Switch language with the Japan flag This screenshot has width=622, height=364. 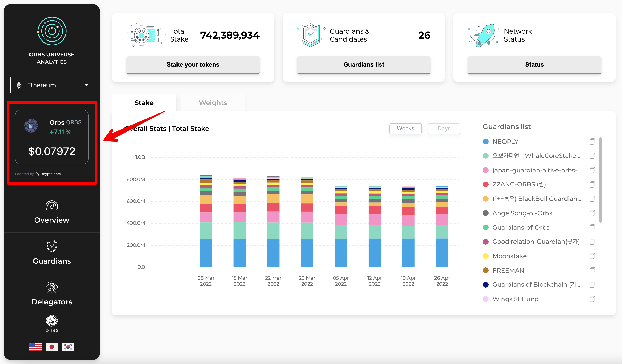pyautogui.click(x=52, y=346)
